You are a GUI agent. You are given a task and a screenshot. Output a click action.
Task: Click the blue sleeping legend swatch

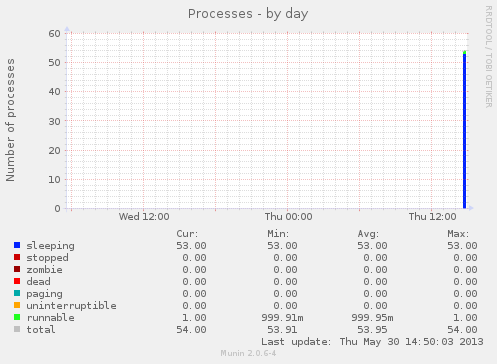click(17, 245)
